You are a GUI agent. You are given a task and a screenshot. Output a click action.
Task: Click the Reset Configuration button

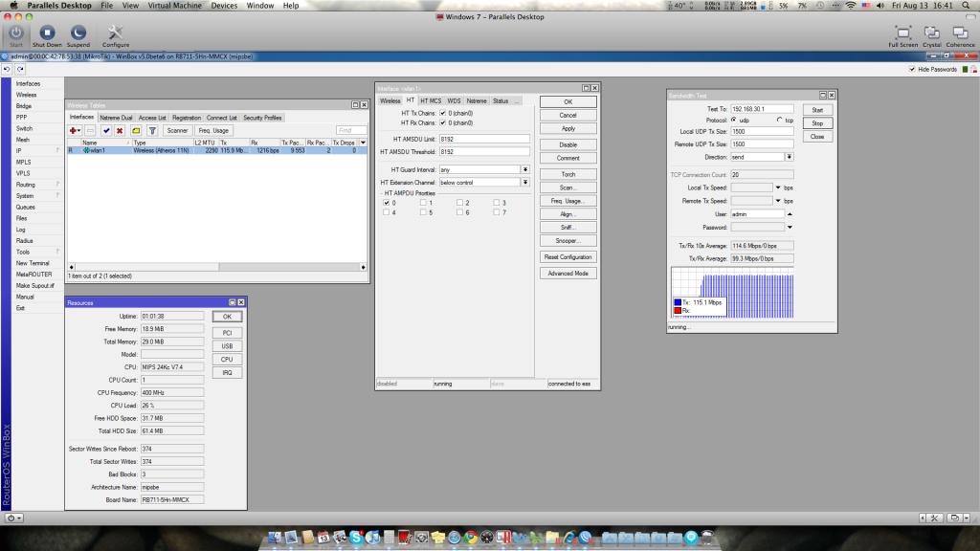(x=568, y=257)
